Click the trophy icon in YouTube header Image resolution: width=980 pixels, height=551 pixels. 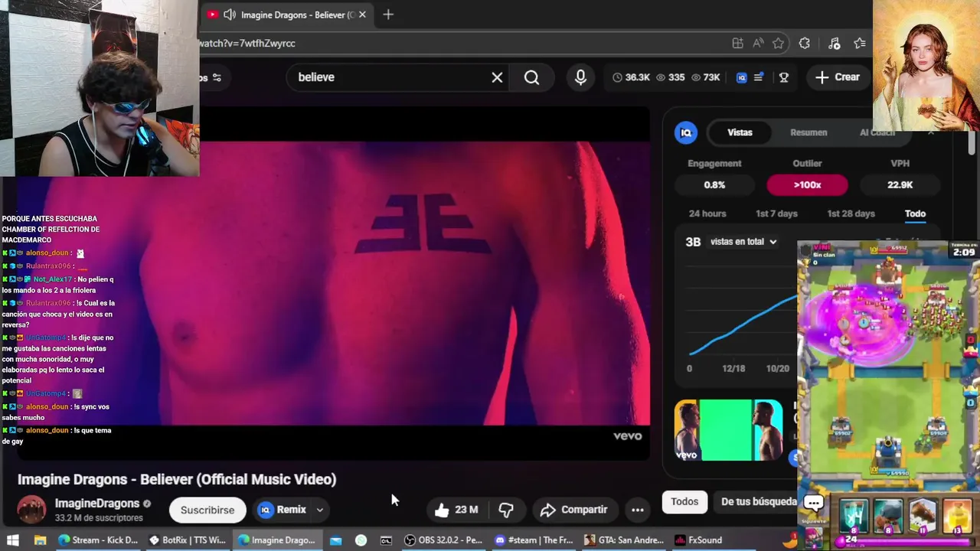(783, 77)
